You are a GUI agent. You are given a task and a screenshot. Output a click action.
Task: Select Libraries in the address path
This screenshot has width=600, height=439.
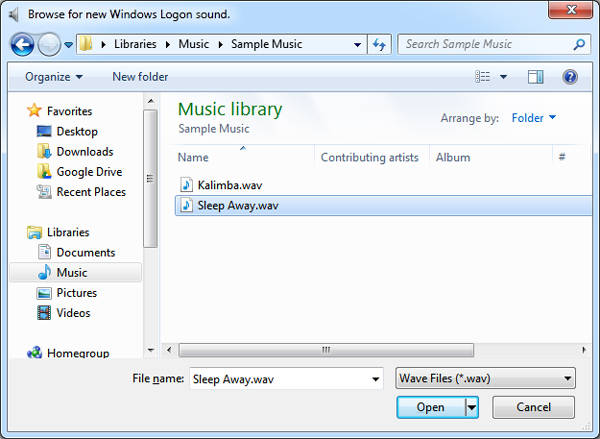135,44
